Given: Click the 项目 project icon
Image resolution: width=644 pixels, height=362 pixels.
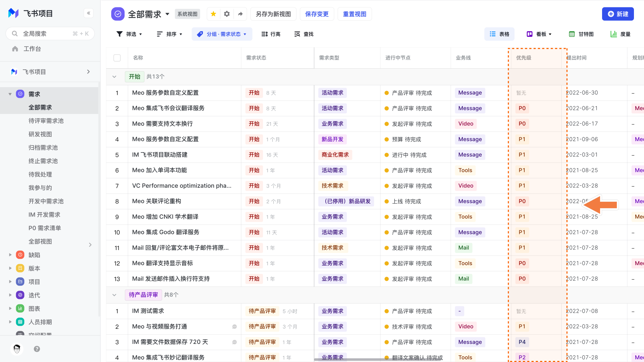Looking at the screenshot, I should [20, 282].
